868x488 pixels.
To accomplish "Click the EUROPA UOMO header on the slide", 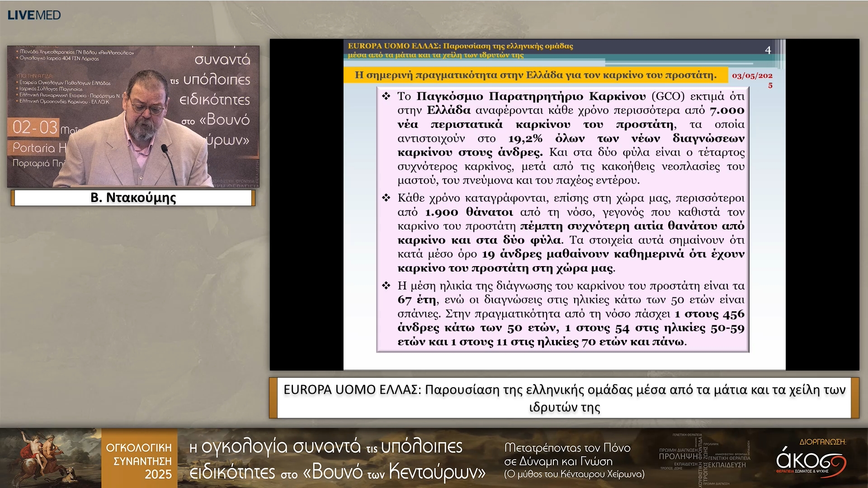I will 460,50.
